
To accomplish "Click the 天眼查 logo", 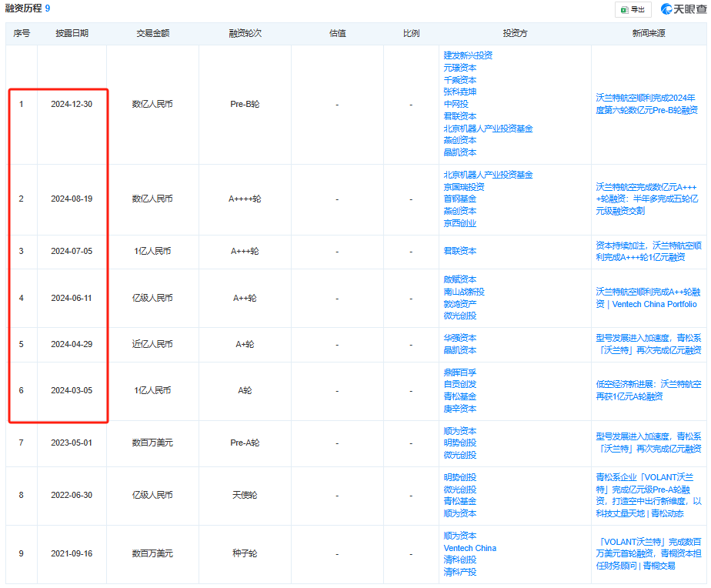I will coord(684,9).
